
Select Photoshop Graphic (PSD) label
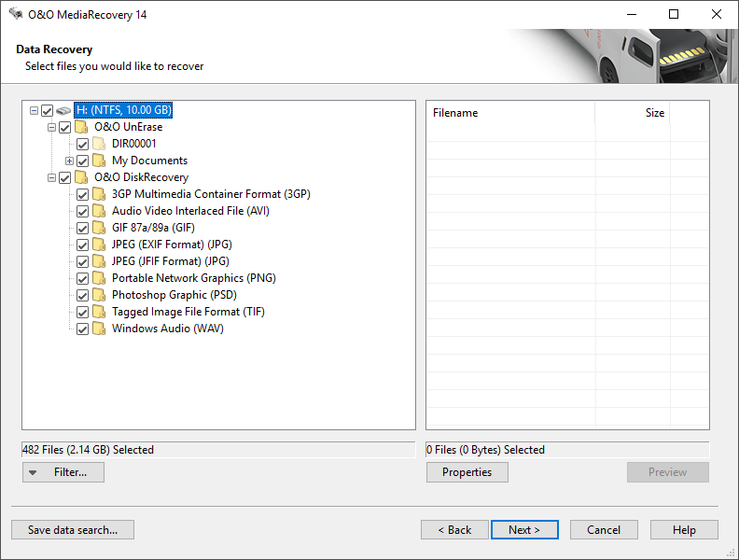(174, 295)
